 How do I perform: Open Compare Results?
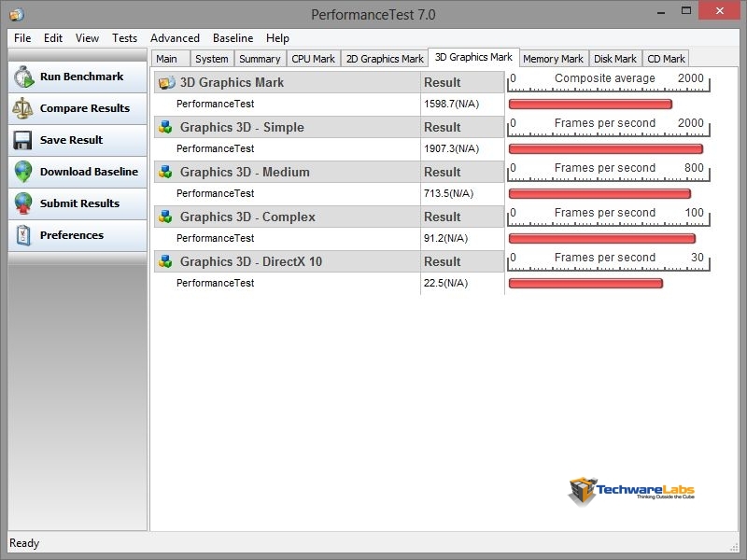tap(78, 108)
